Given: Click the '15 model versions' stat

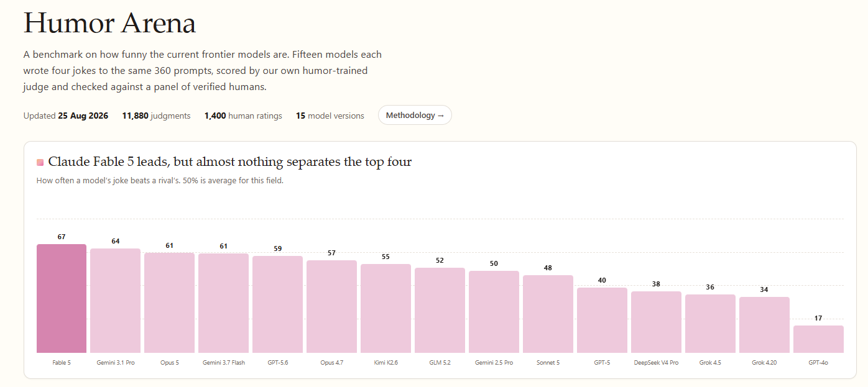Looking at the screenshot, I should point(330,116).
